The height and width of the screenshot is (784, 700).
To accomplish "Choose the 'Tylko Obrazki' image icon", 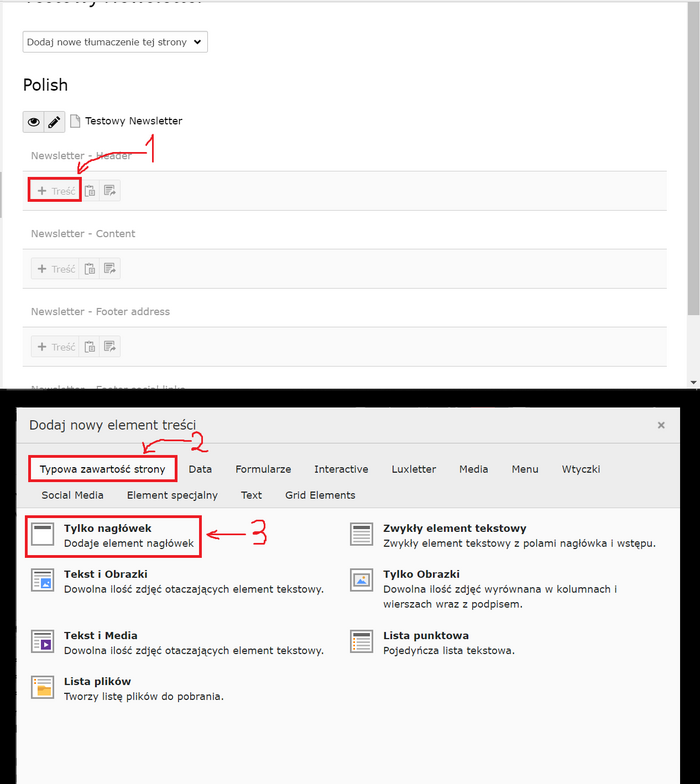I will [361, 580].
